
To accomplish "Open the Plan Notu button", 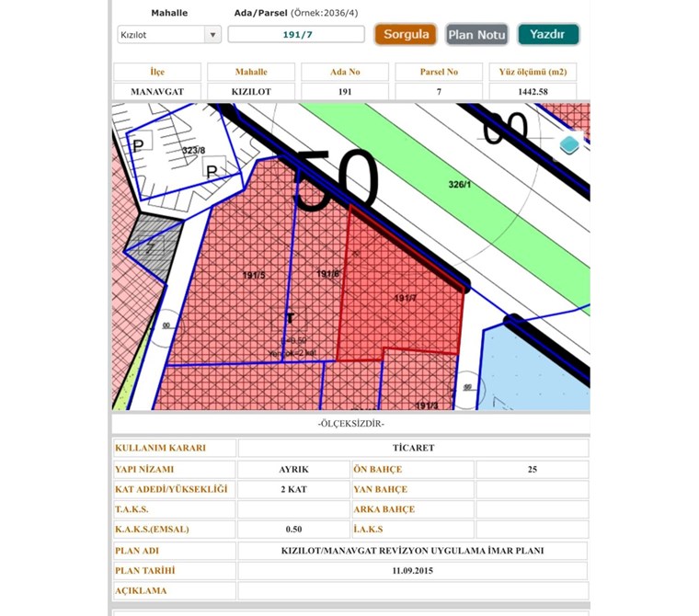I will point(476,34).
